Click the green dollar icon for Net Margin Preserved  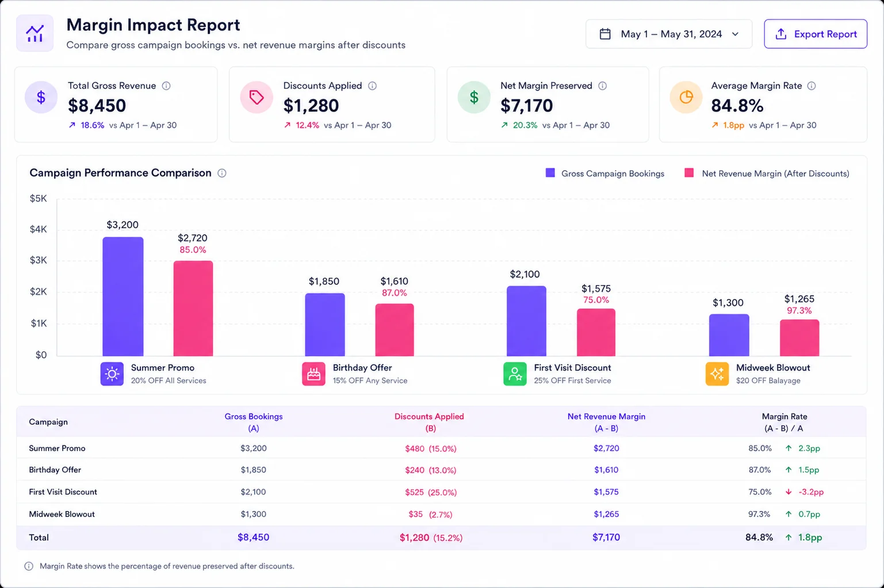click(474, 97)
